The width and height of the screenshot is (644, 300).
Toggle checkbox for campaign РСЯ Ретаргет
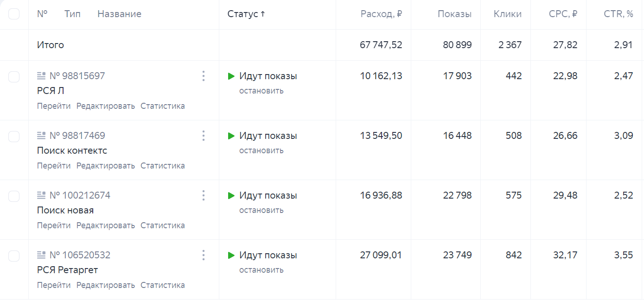14,256
